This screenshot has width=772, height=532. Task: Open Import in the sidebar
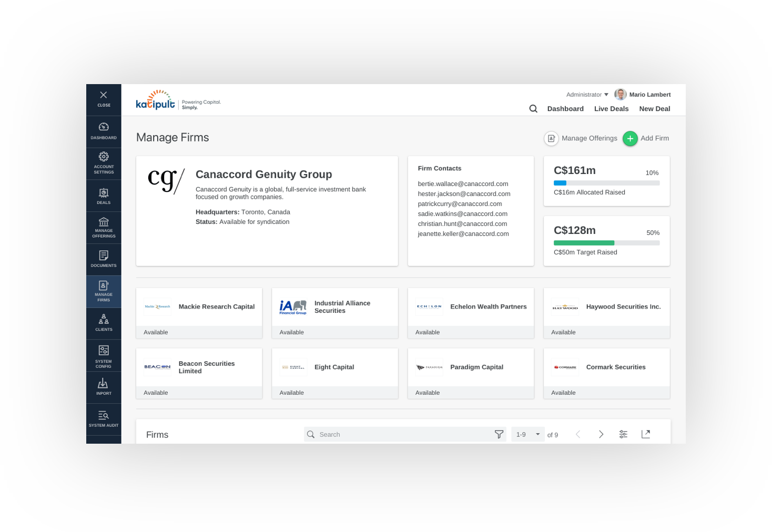point(104,387)
